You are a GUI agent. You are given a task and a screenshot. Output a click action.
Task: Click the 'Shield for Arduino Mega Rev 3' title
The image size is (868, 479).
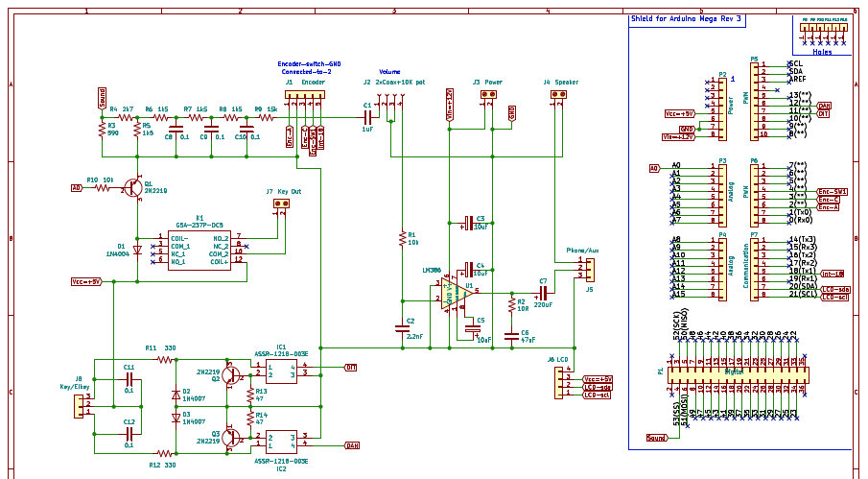(685, 18)
